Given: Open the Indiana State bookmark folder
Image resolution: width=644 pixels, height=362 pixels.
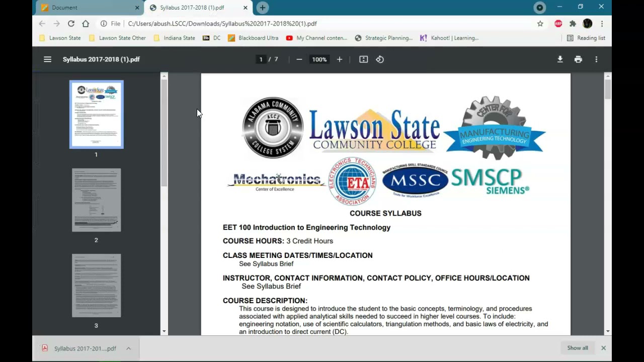Looking at the screenshot, I should point(174,38).
